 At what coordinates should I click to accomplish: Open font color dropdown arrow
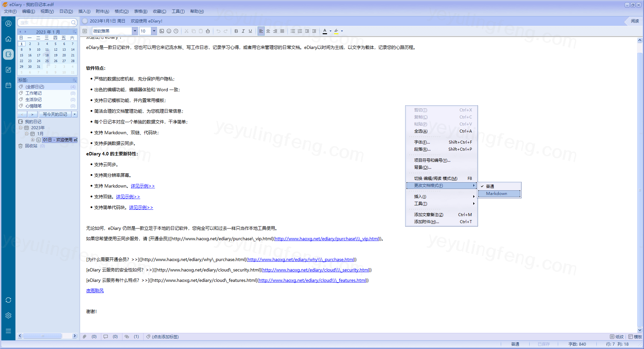point(330,31)
